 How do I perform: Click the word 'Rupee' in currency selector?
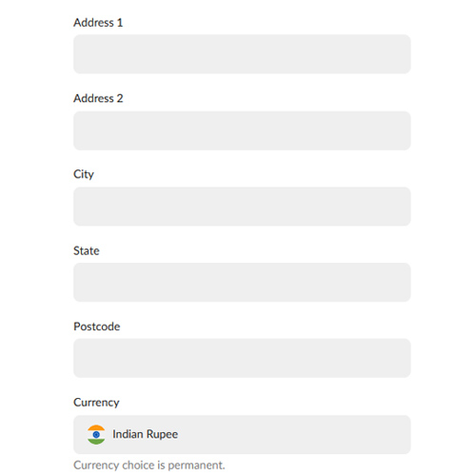(x=162, y=435)
